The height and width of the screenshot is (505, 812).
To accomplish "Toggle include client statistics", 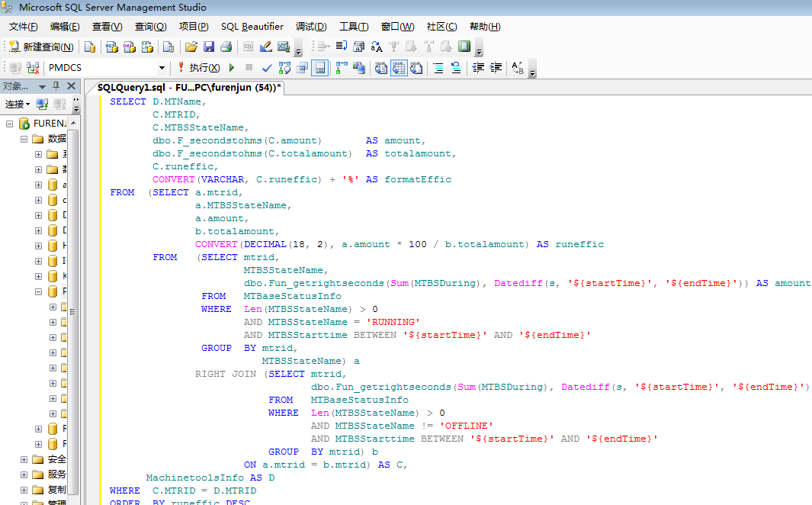I will coord(359,68).
